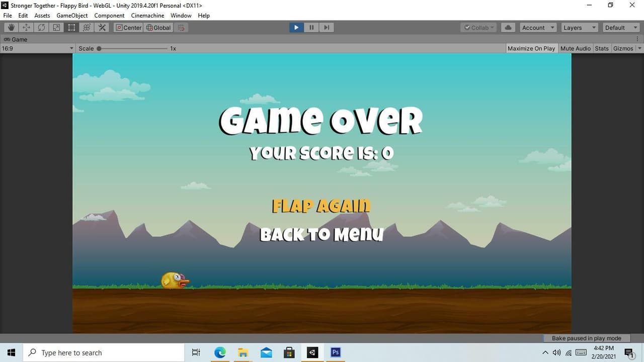Screen dimensions: 644x362
Task: Open the touch keyboard tray icon
Action: point(581,352)
